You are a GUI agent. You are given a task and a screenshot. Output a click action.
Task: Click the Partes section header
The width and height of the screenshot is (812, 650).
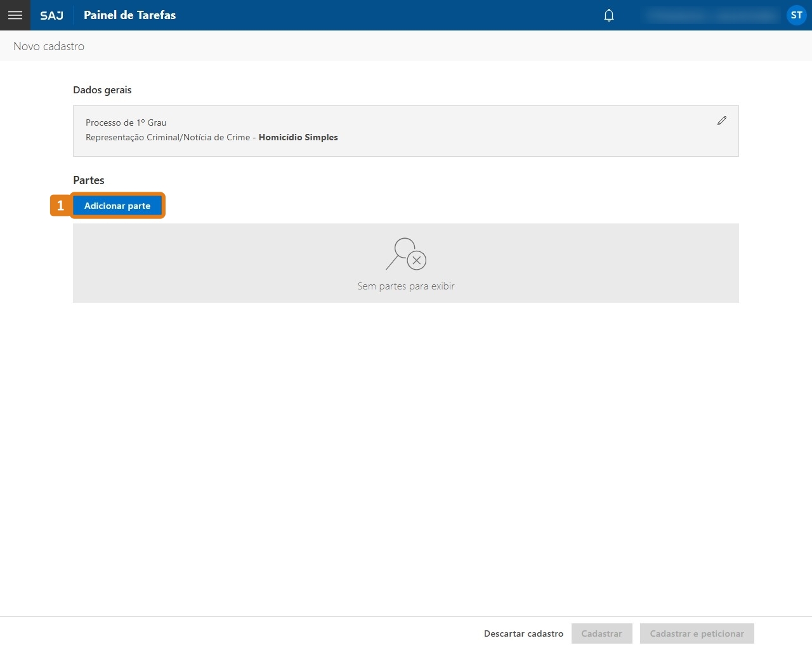tap(89, 180)
